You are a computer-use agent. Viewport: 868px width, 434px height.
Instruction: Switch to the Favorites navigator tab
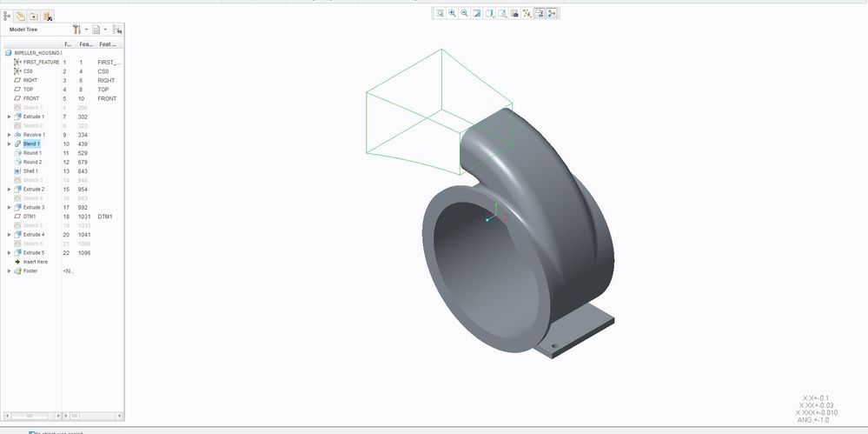coord(34,16)
